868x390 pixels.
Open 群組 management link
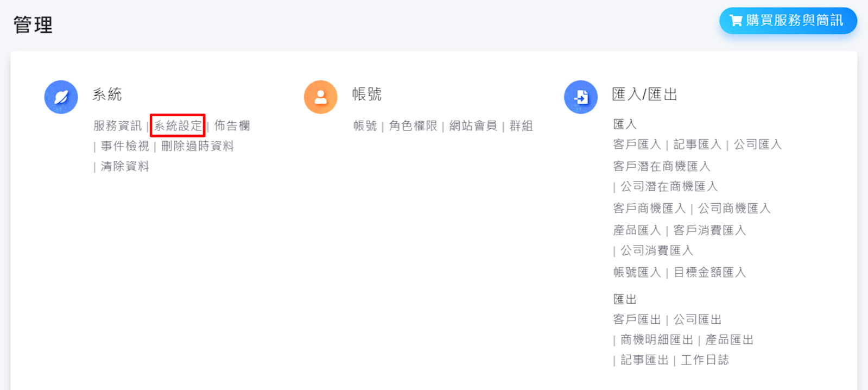pyautogui.click(x=521, y=126)
